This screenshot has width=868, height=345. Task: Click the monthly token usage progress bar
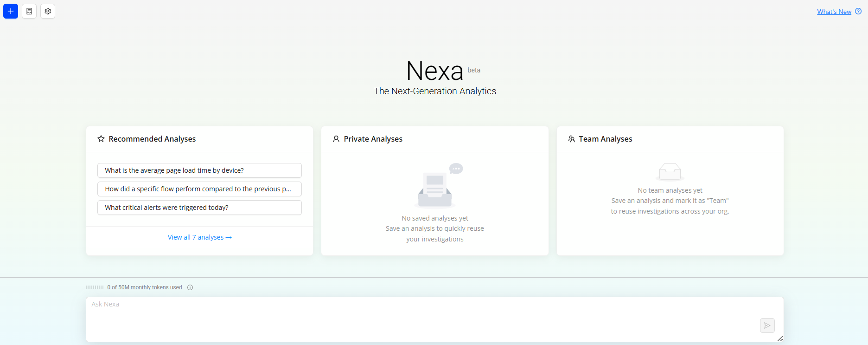(95, 287)
